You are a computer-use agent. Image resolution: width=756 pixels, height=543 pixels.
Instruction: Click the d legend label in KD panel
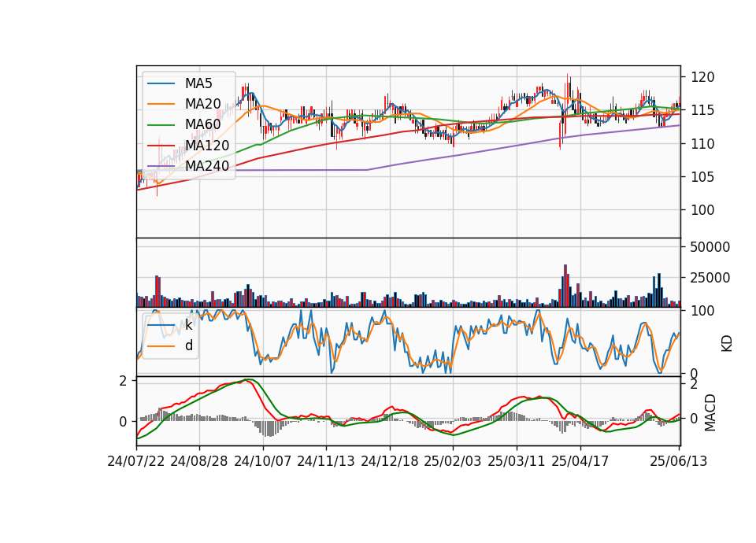(188, 345)
